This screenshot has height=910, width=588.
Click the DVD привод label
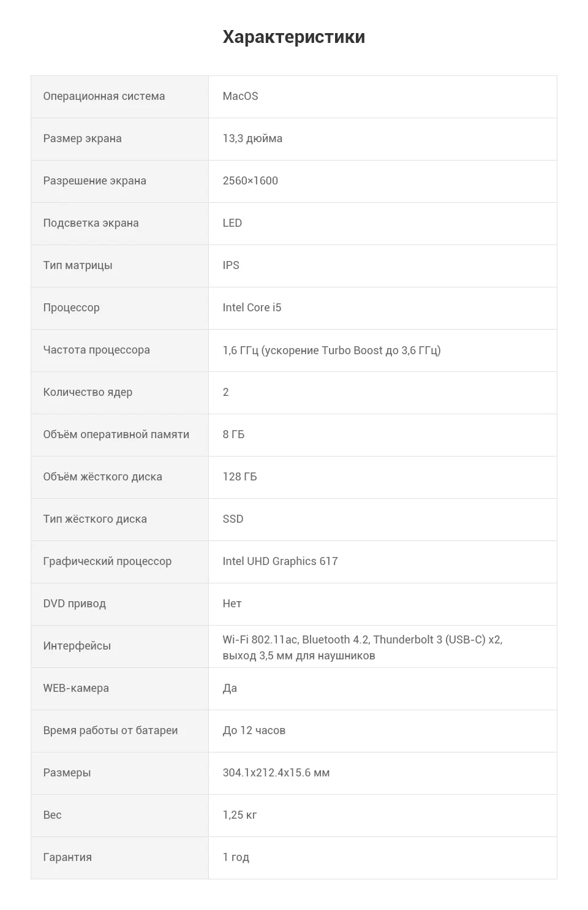(x=74, y=604)
